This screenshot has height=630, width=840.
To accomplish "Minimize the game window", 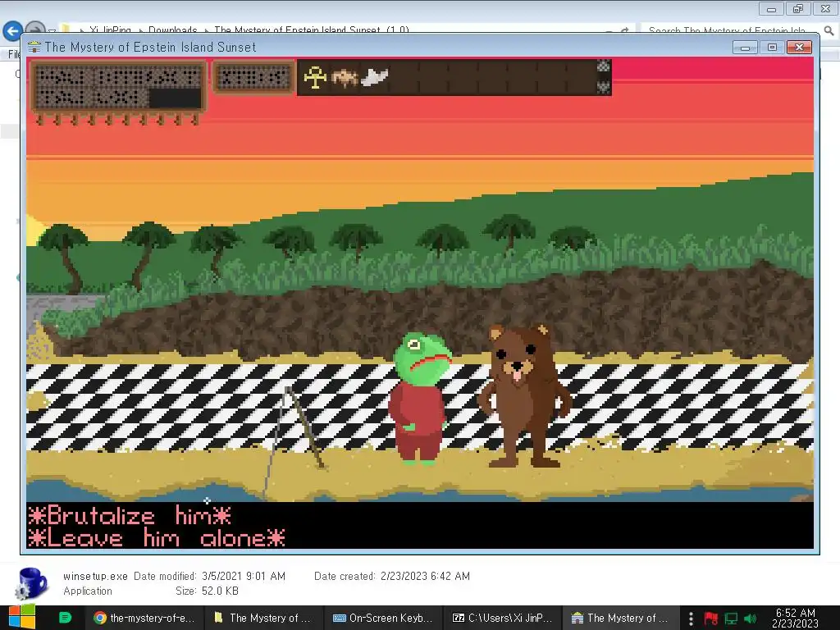I will point(745,47).
